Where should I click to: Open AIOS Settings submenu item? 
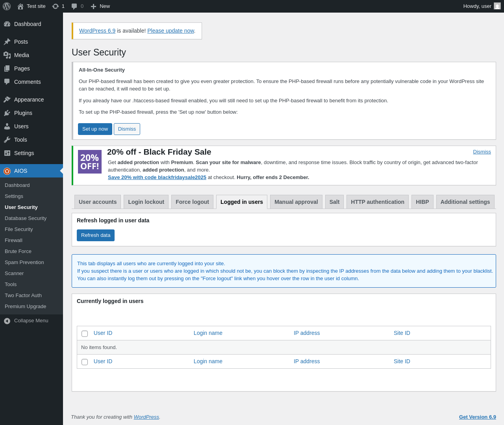coord(31,196)
